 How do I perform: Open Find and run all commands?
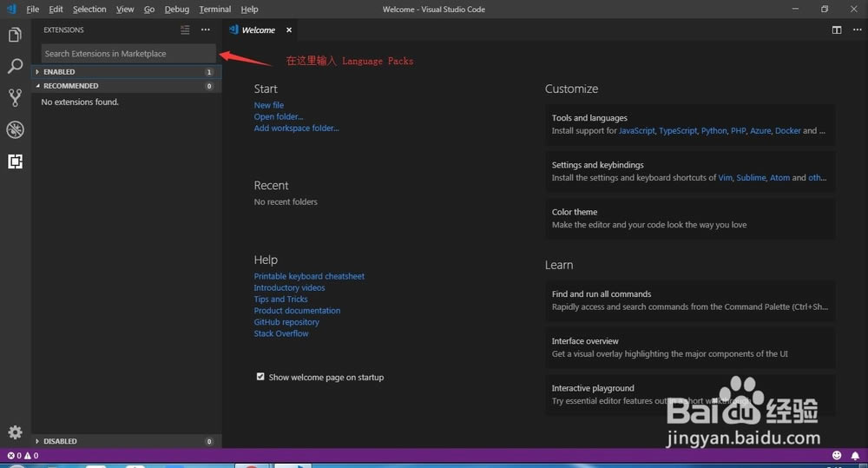690,300
